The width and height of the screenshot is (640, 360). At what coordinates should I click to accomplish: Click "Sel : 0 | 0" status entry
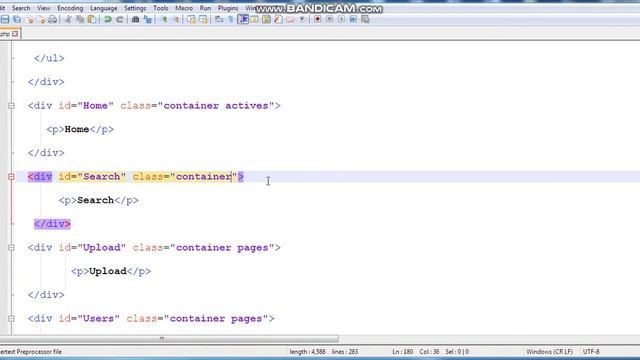(x=457, y=351)
